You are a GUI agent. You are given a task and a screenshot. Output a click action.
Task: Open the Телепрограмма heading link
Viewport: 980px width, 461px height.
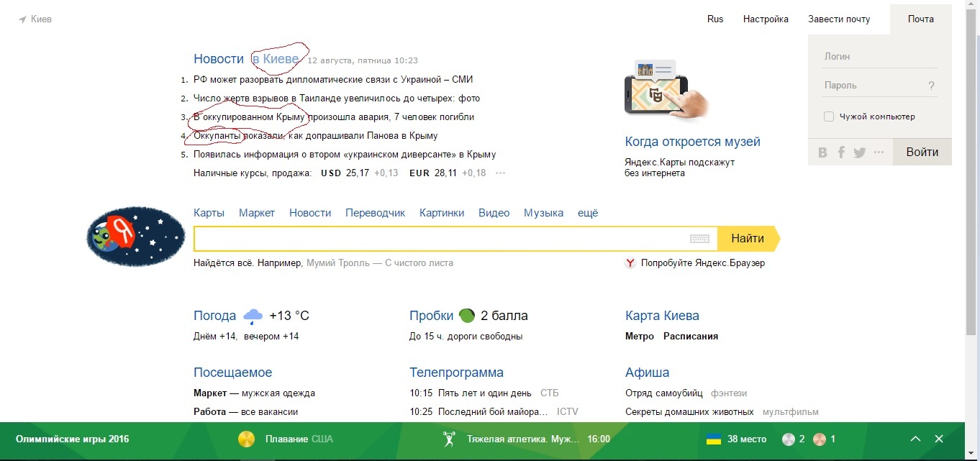[456, 373]
